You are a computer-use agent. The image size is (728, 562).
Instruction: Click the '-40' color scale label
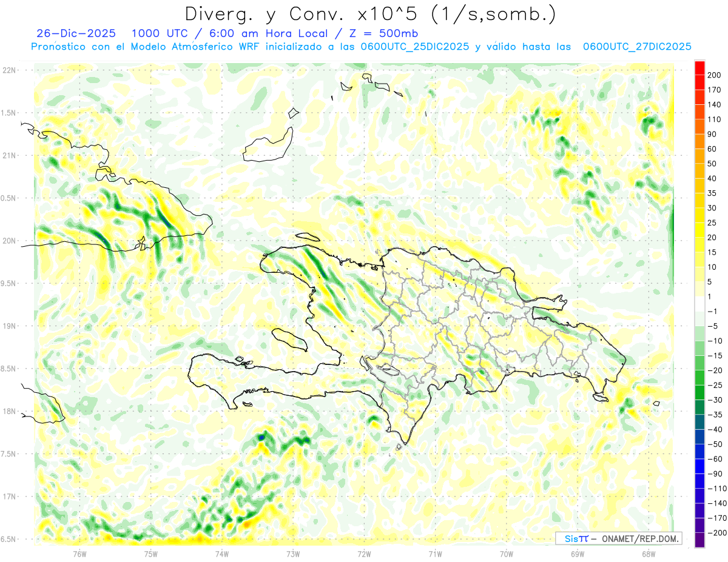pos(715,429)
